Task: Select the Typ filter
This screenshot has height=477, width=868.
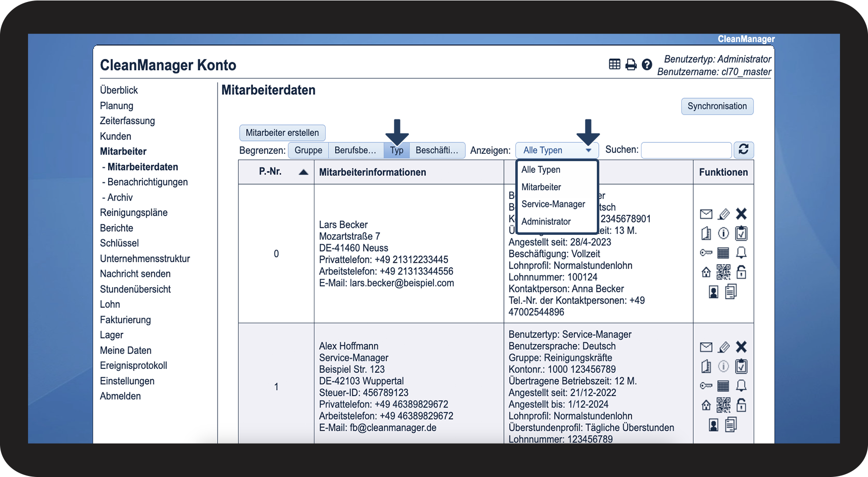Action: (397, 150)
